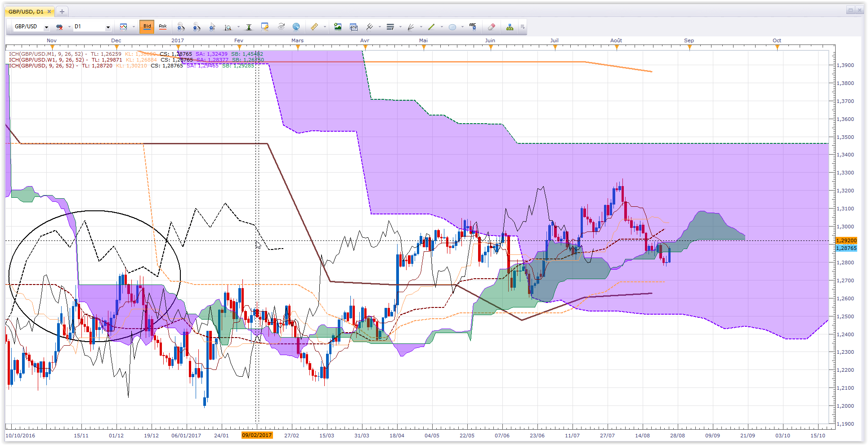Click the orange 2017 timeline marker

(x=179, y=47)
